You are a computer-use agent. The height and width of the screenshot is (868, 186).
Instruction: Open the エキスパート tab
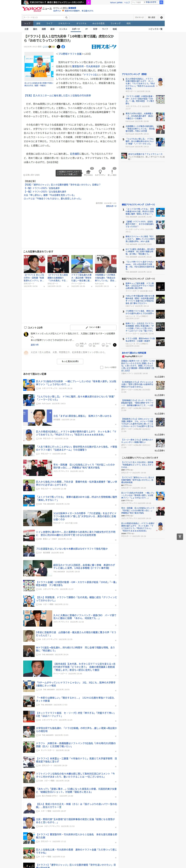pos(64,24)
